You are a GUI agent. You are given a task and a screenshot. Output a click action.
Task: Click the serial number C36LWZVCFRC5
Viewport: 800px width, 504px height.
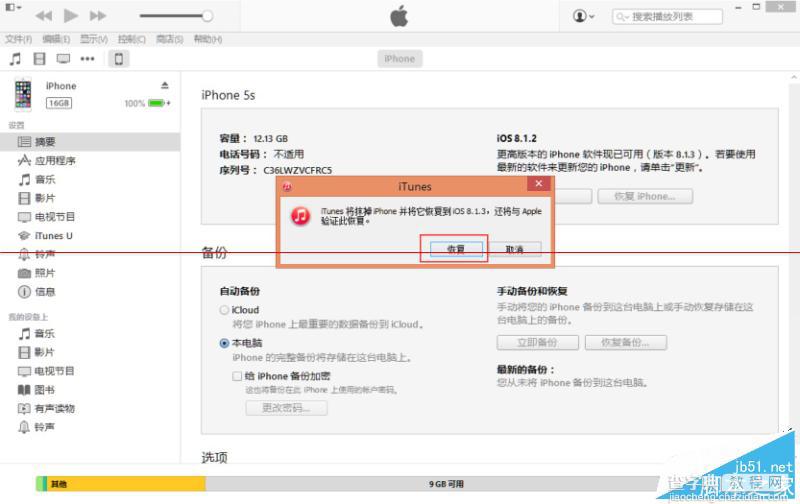click(x=297, y=170)
